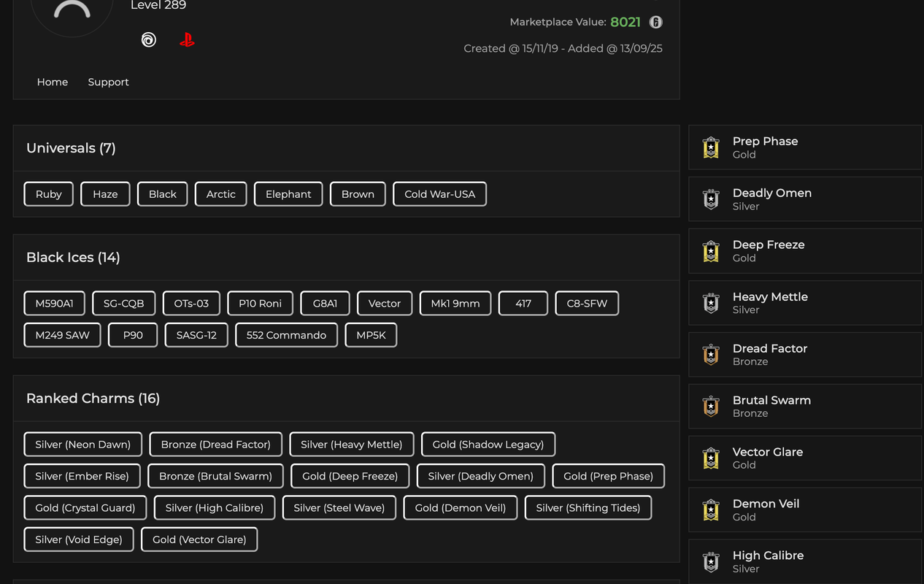Click the P90 Black Ice tag

pos(133,335)
